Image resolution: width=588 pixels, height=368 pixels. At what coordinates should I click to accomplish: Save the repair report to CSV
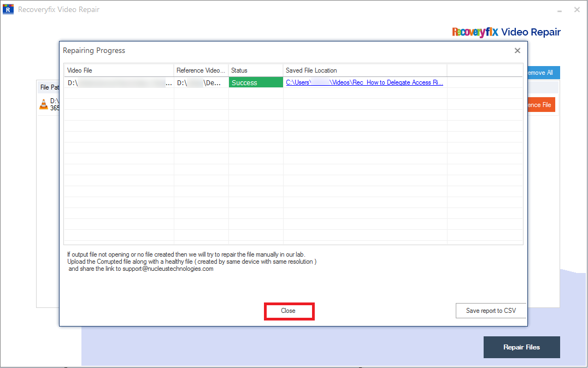coord(491,311)
